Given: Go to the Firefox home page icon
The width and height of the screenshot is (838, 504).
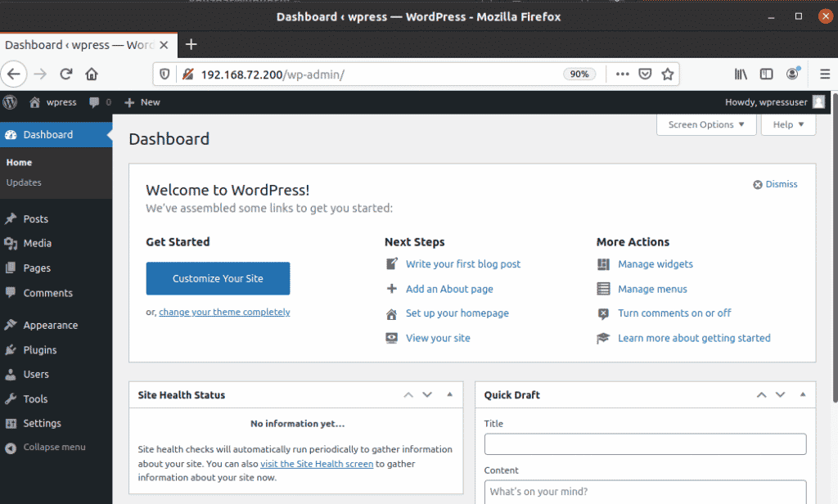Looking at the screenshot, I should tap(92, 74).
